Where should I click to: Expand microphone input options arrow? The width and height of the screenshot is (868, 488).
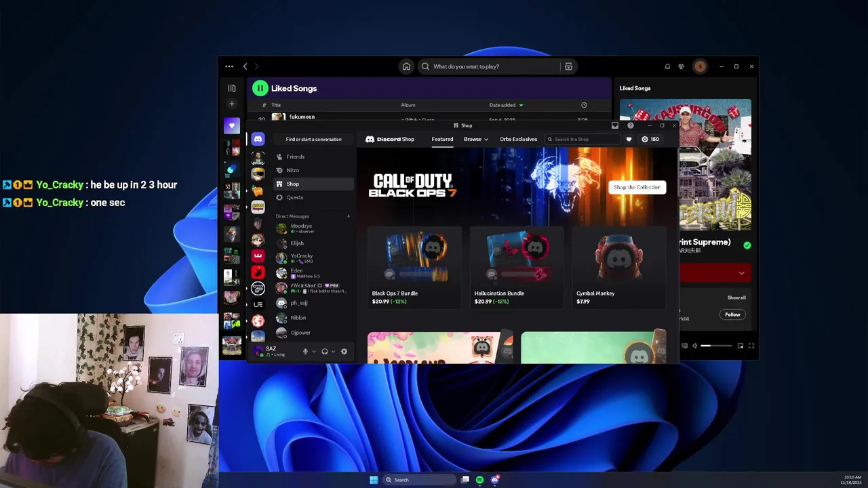[313, 351]
